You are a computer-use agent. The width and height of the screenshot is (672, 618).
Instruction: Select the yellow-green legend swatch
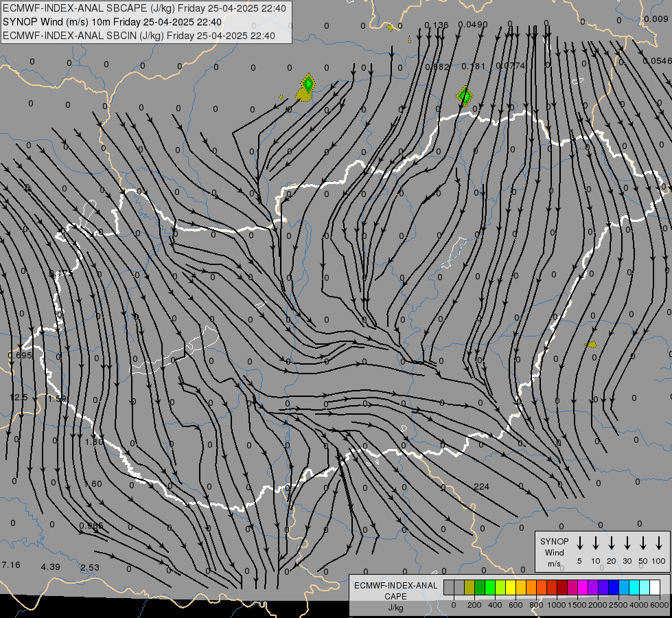(500, 587)
